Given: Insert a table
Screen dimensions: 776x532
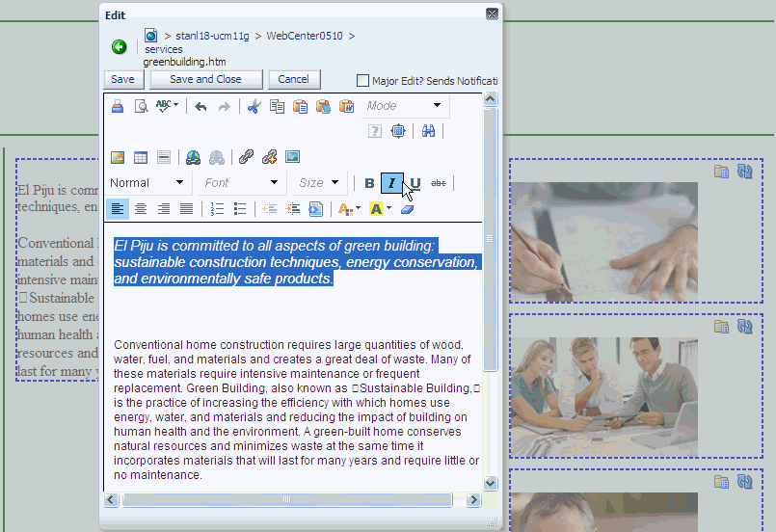Looking at the screenshot, I should click(141, 157).
